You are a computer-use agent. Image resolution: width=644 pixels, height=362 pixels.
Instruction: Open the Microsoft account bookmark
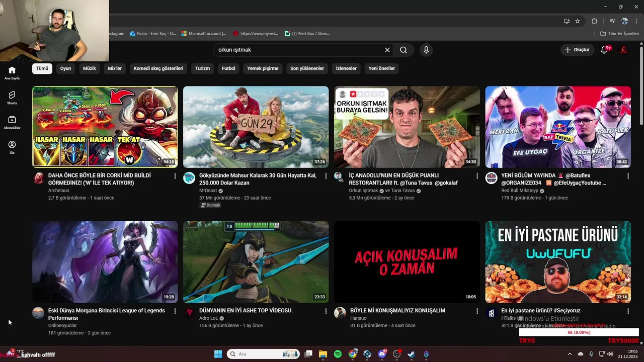(x=204, y=34)
